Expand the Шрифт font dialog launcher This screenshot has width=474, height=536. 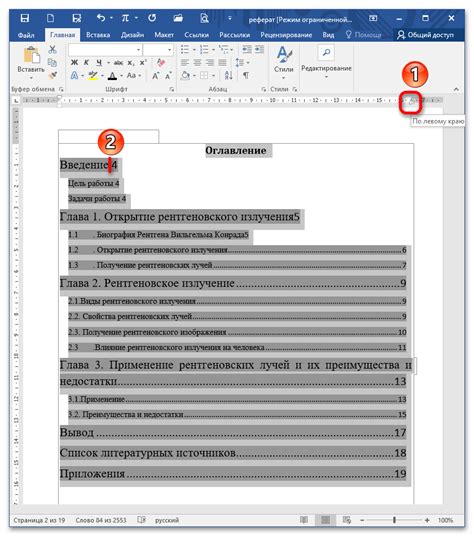pos(172,89)
